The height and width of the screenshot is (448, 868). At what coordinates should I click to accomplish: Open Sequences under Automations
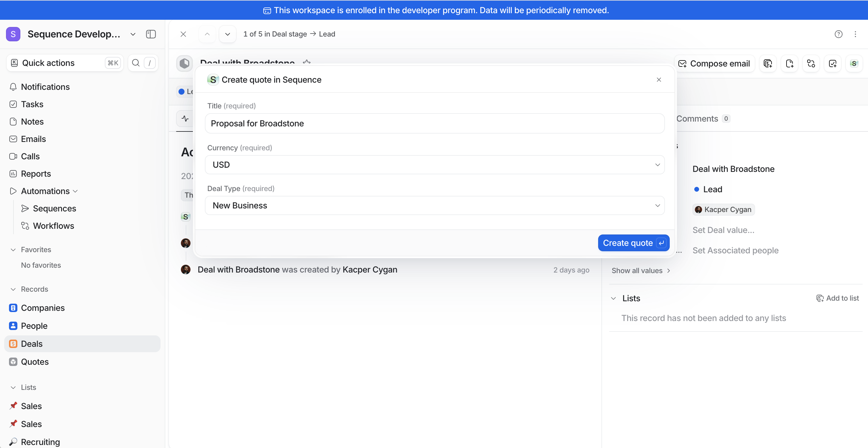(54, 208)
